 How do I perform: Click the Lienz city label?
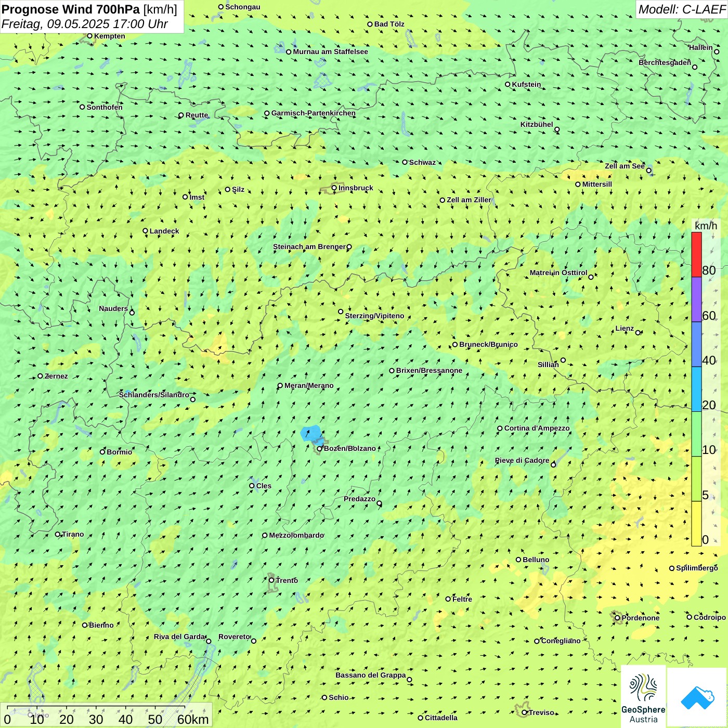[x=625, y=328]
